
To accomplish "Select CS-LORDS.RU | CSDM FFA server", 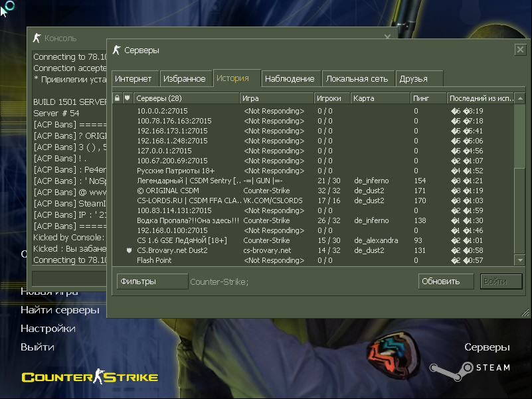I will click(x=189, y=200).
